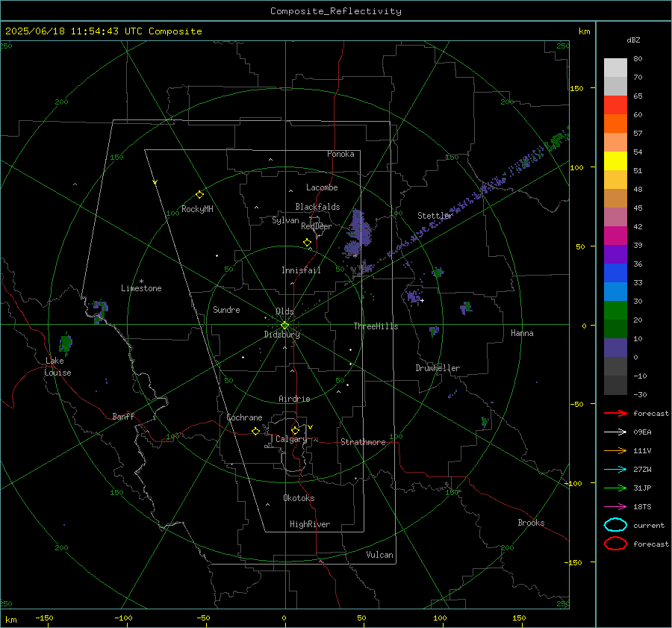Click the 09EA legend label
The image size is (672, 628).
pyautogui.click(x=642, y=432)
